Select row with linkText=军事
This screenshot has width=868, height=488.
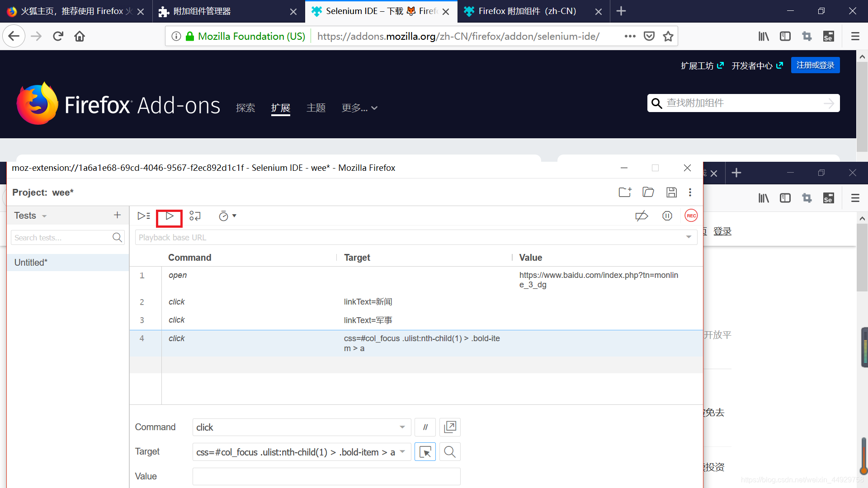pos(416,320)
